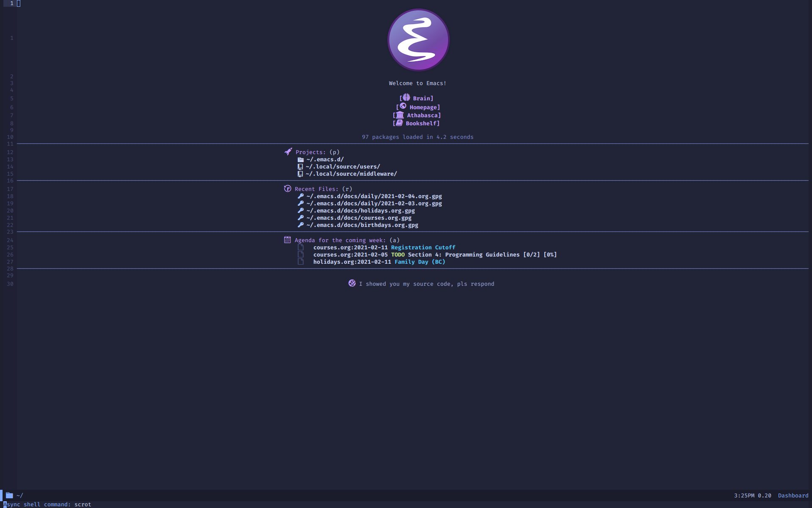Toggle checkbox for Registration Cutoff entry

tap(299, 247)
